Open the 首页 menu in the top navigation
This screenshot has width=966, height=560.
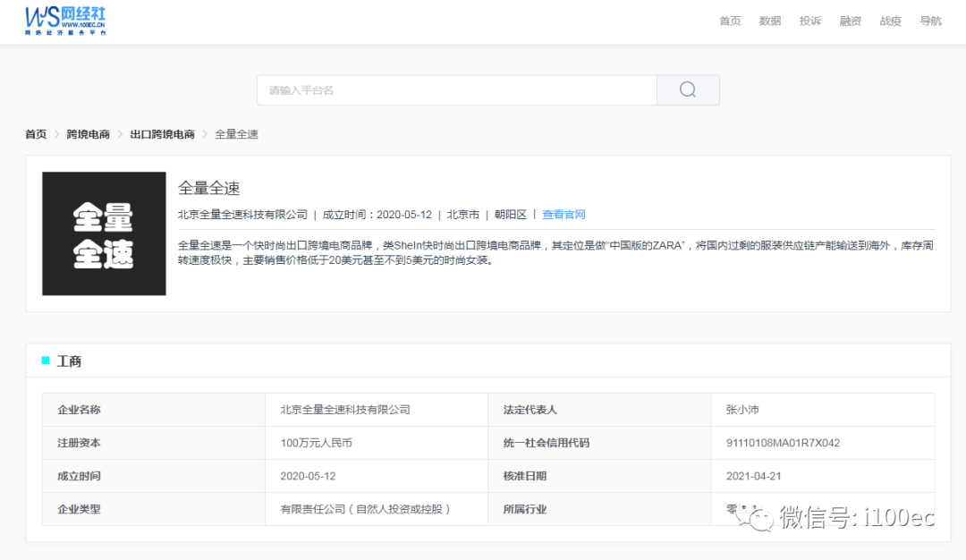[x=730, y=21]
